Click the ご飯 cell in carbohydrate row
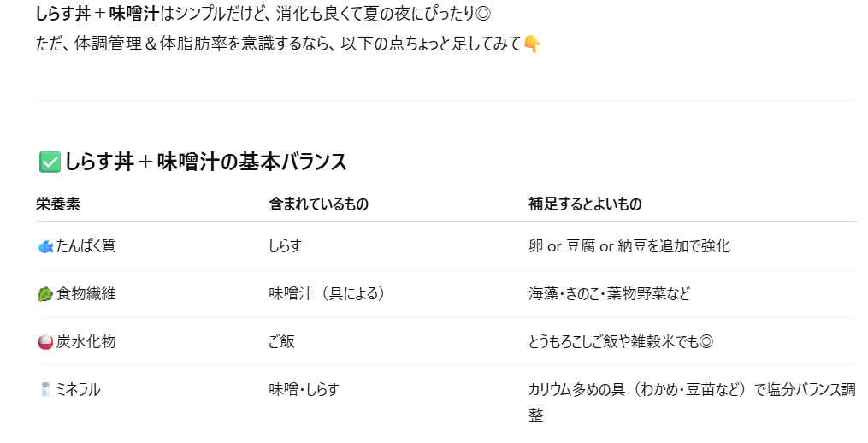 (x=281, y=341)
